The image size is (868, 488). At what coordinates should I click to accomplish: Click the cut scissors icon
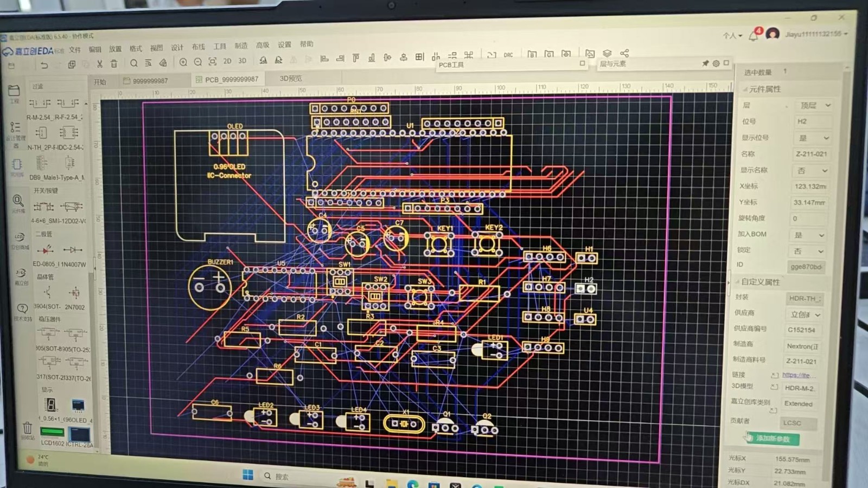coord(99,64)
